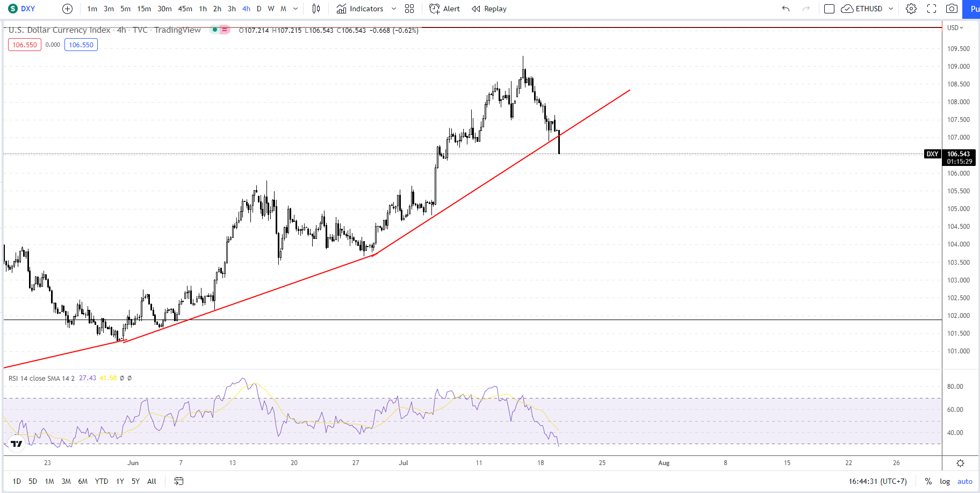Image resolution: width=980 pixels, height=493 pixels.
Task: Select the RSI 14 close SMA legend
Action: pyautogui.click(x=41, y=378)
